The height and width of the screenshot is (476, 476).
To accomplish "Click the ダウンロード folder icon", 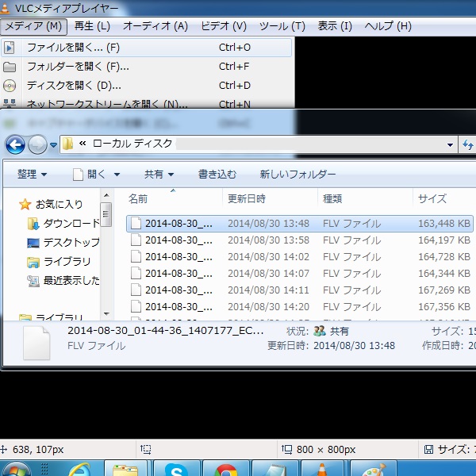I will pyautogui.click(x=33, y=224).
